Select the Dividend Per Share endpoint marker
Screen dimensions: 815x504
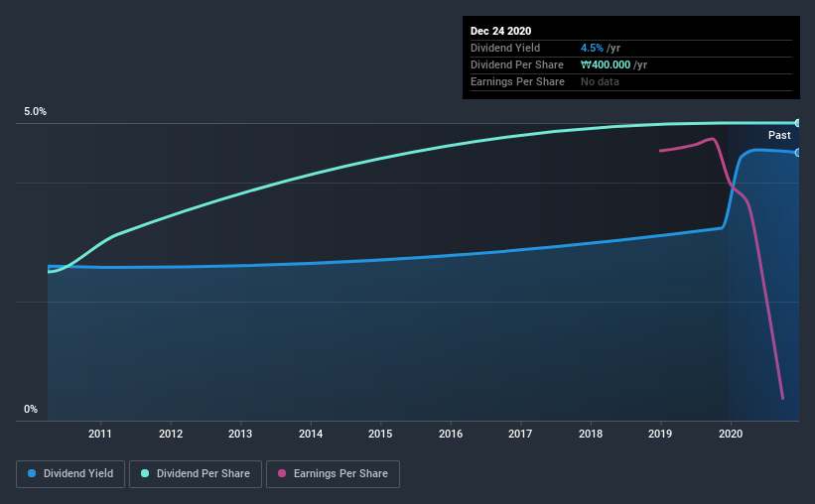pos(797,123)
